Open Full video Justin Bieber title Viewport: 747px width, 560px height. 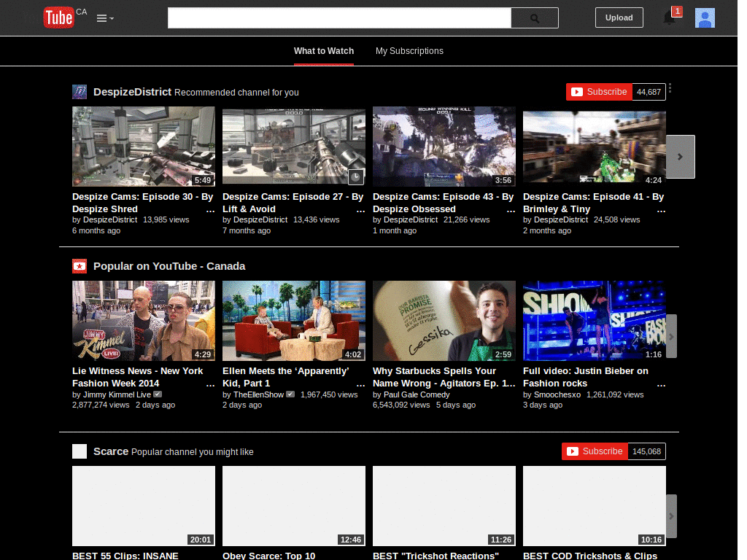click(x=586, y=377)
